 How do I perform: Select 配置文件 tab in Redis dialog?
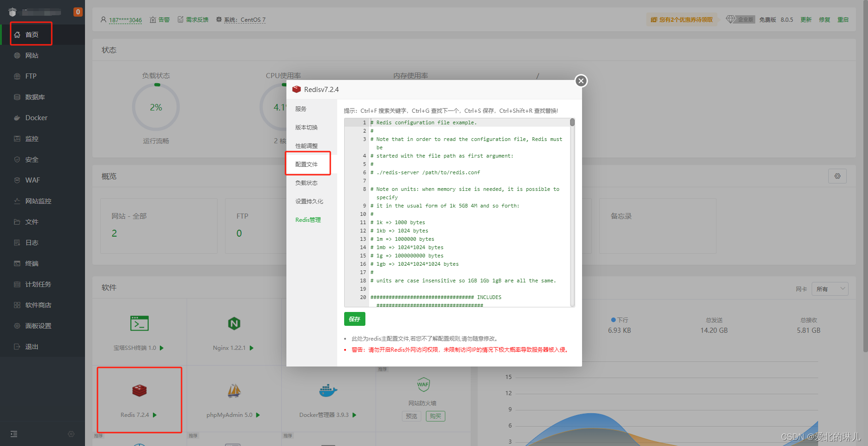[312, 165]
